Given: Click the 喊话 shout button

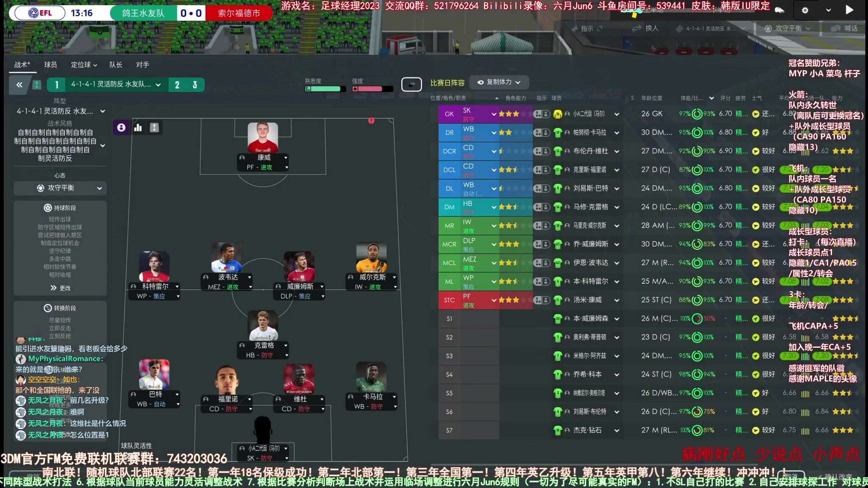Looking at the screenshot, I should [844, 28].
